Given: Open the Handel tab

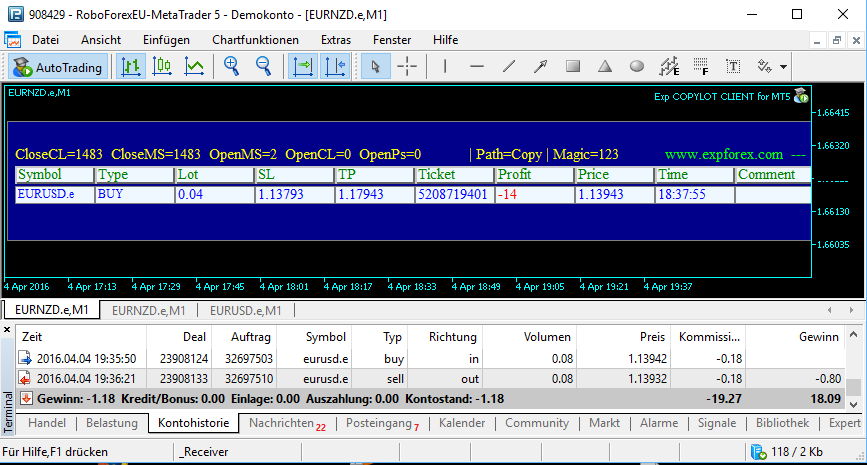Looking at the screenshot, I should tap(47, 423).
